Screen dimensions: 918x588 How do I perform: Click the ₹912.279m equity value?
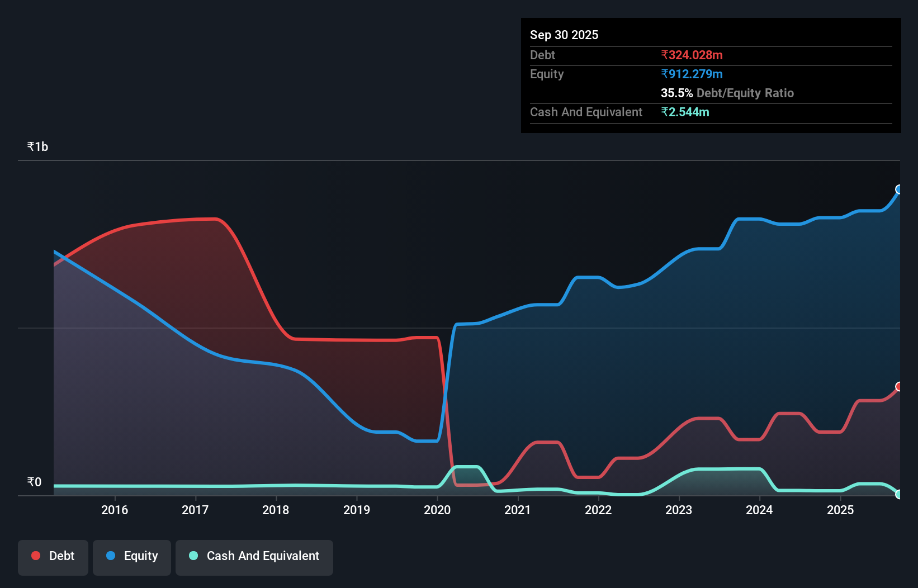pos(692,74)
